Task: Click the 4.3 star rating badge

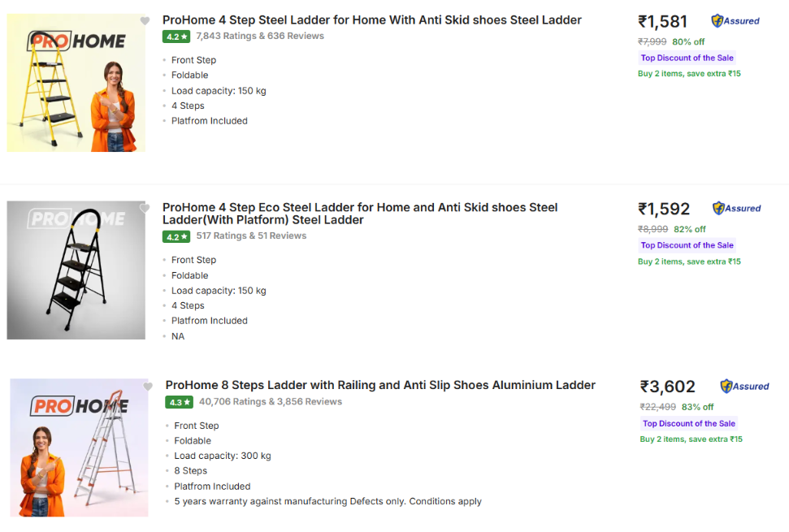Action: pyautogui.click(x=179, y=402)
